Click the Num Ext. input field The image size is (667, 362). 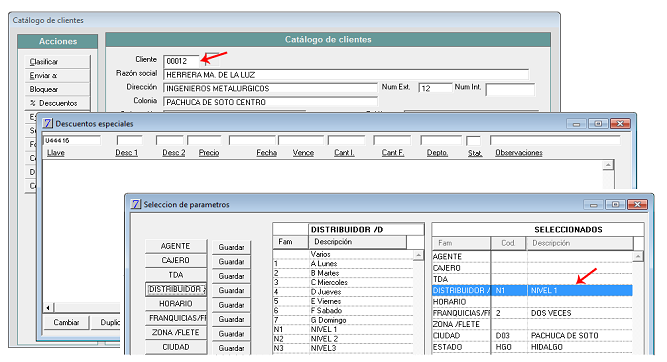[x=435, y=88]
